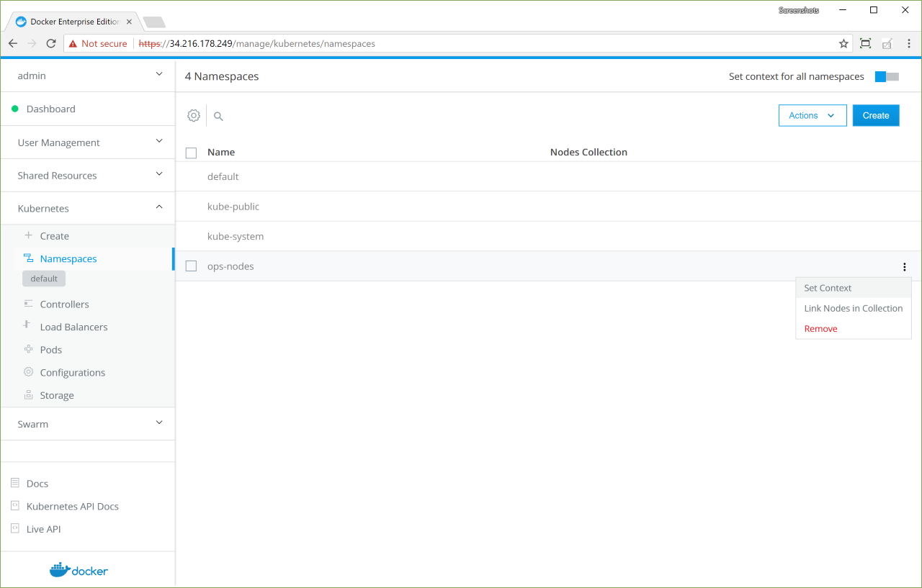922x588 pixels.
Task: Open the three-dot menu for ops-nodes
Action: (904, 267)
